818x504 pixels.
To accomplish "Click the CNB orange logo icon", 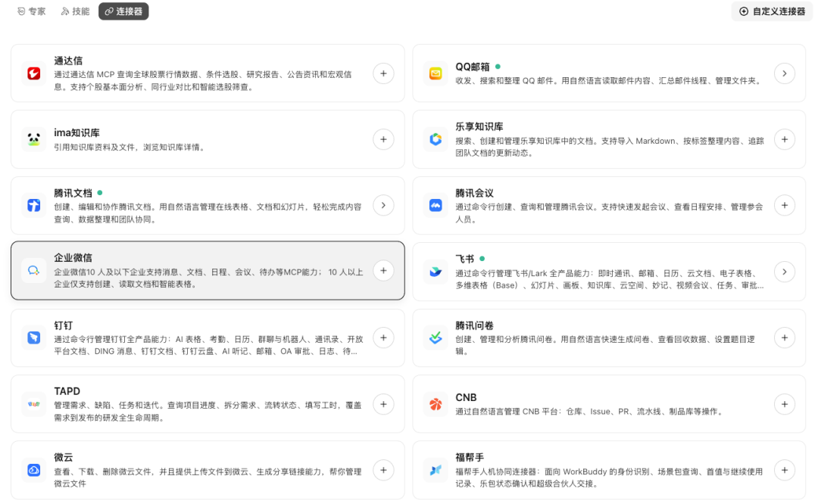I will (436, 404).
